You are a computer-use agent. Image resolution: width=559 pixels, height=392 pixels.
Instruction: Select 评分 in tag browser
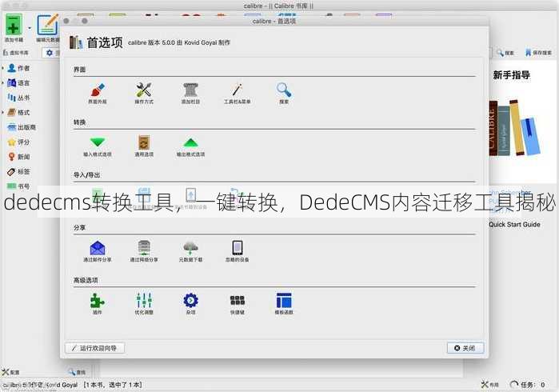[19, 142]
